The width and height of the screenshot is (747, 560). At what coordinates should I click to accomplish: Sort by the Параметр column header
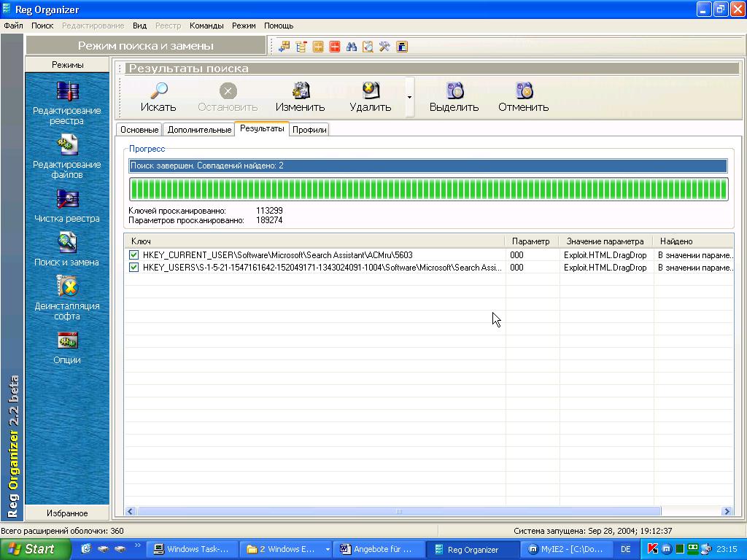[532, 241]
